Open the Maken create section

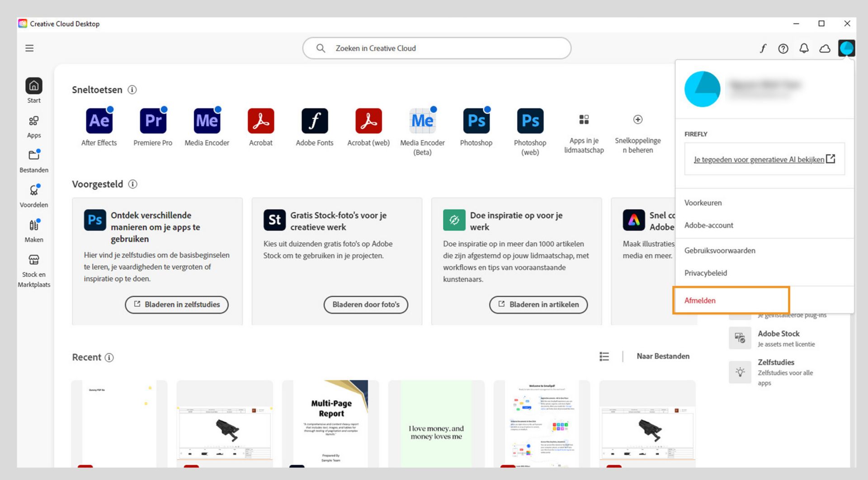pos(34,231)
